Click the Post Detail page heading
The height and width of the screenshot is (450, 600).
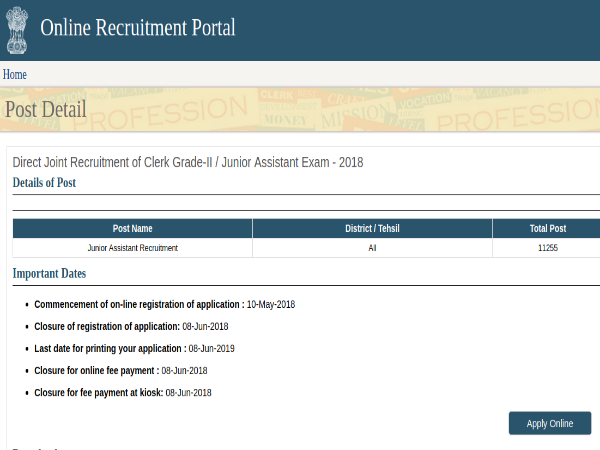(46, 110)
